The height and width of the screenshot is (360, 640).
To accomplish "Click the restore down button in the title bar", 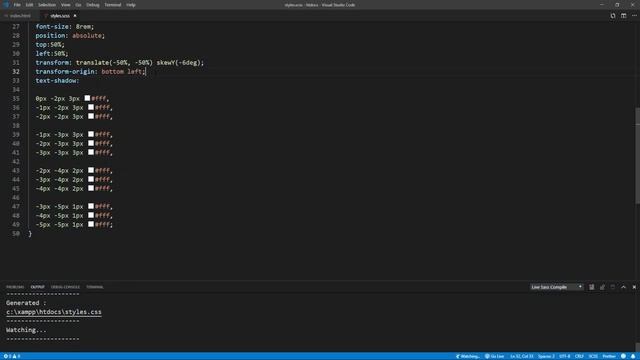I will (617, 5).
